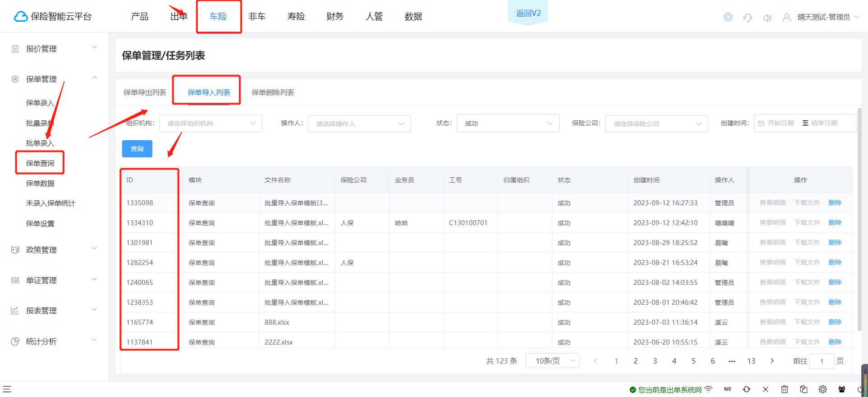
Task: Click 工号 cell C130100701
Action: 468,223
